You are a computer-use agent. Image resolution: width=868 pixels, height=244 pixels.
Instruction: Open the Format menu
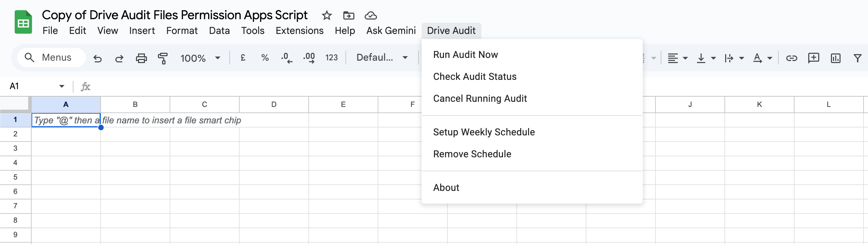point(182,30)
